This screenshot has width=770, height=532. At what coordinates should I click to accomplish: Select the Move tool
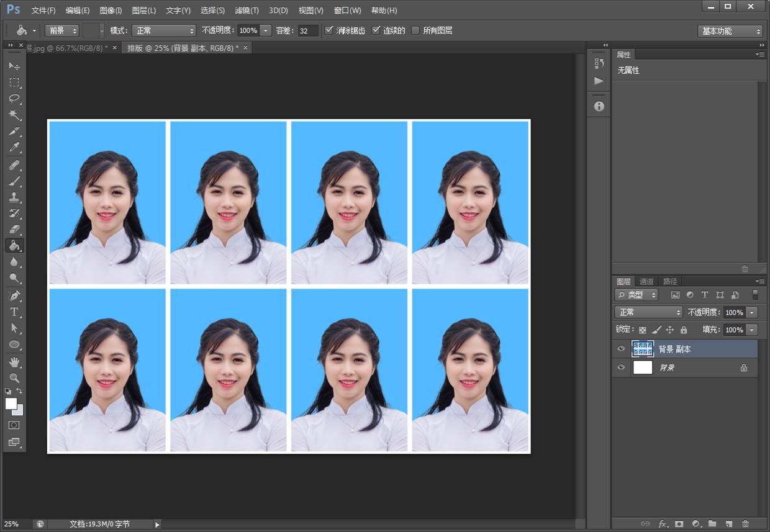pyautogui.click(x=14, y=66)
